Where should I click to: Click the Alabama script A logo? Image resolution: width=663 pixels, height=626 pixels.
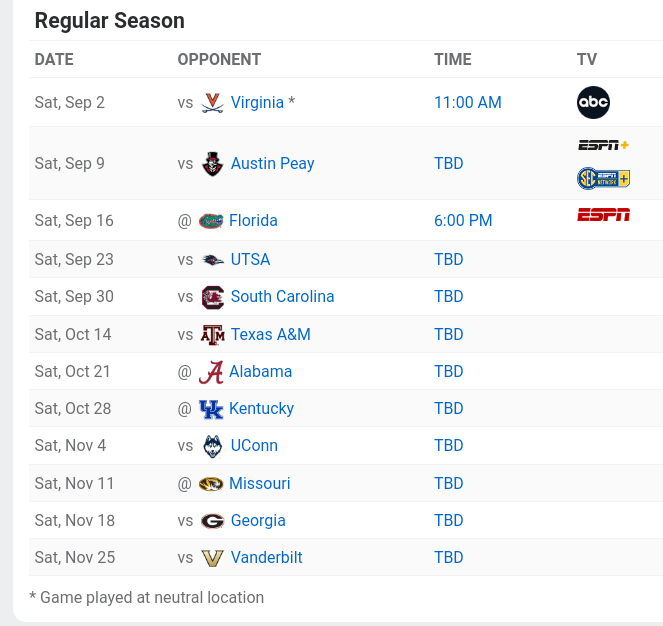[210, 372]
